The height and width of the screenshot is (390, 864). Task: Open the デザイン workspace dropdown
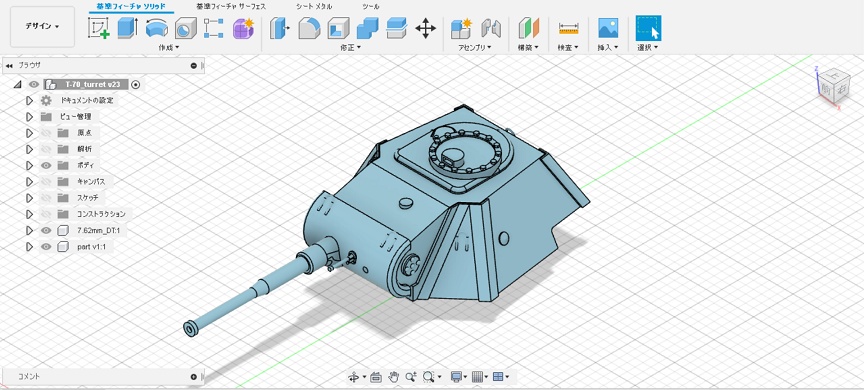[42, 26]
